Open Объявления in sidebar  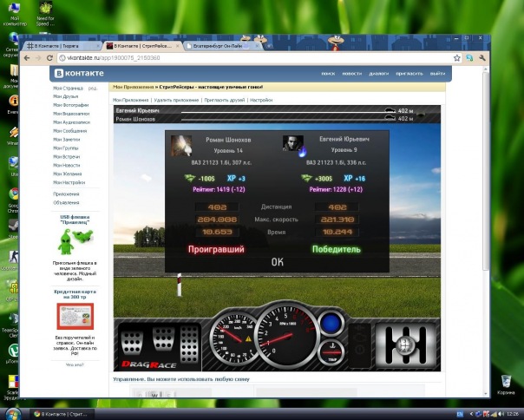pos(66,203)
